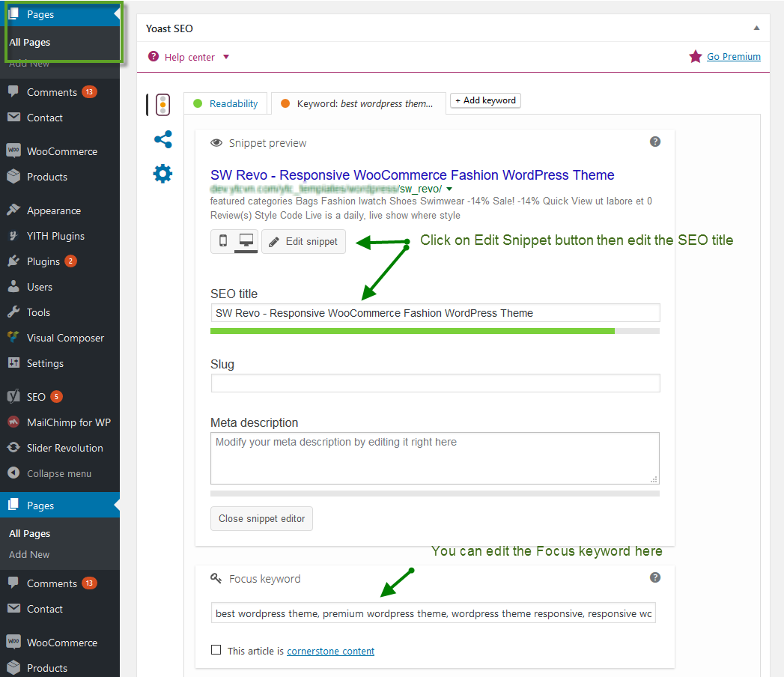This screenshot has width=784, height=677.
Task: Click the pencil icon on Edit snippet
Action: coord(274,242)
